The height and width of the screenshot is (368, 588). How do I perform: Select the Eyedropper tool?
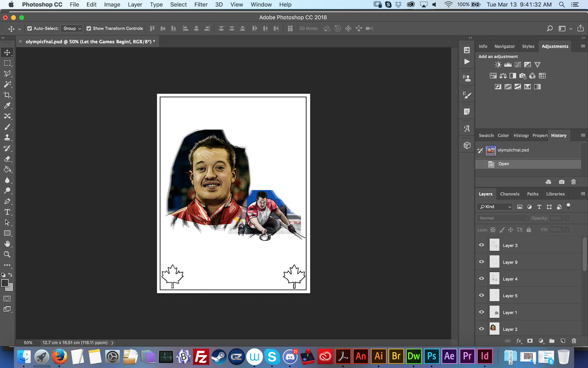coord(7,106)
